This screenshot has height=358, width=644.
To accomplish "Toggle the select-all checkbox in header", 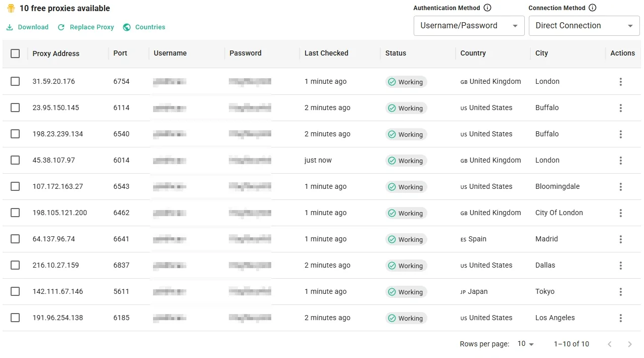I will 15,54.
